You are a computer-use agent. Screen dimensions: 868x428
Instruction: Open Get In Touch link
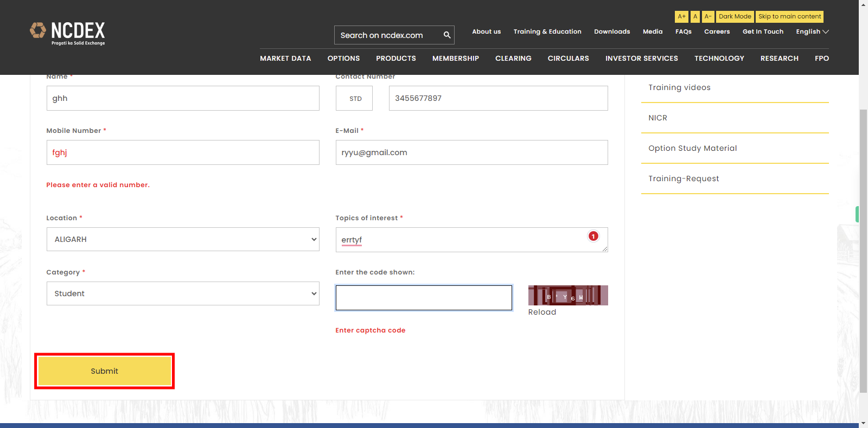(x=763, y=31)
